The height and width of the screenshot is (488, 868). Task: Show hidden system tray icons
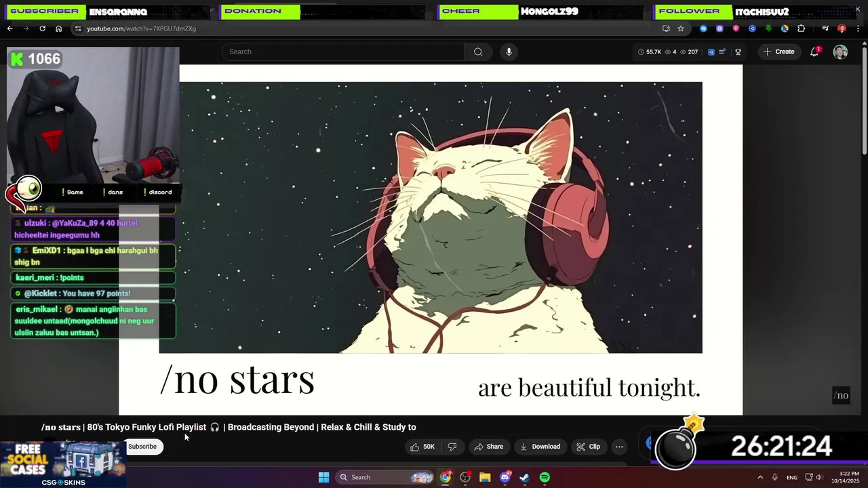760,477
